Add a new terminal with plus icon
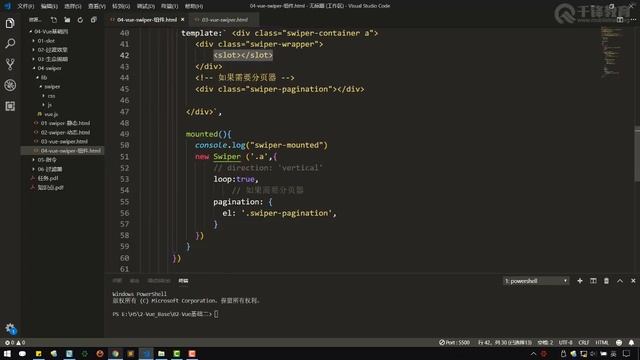 click(x=580, y=281)
